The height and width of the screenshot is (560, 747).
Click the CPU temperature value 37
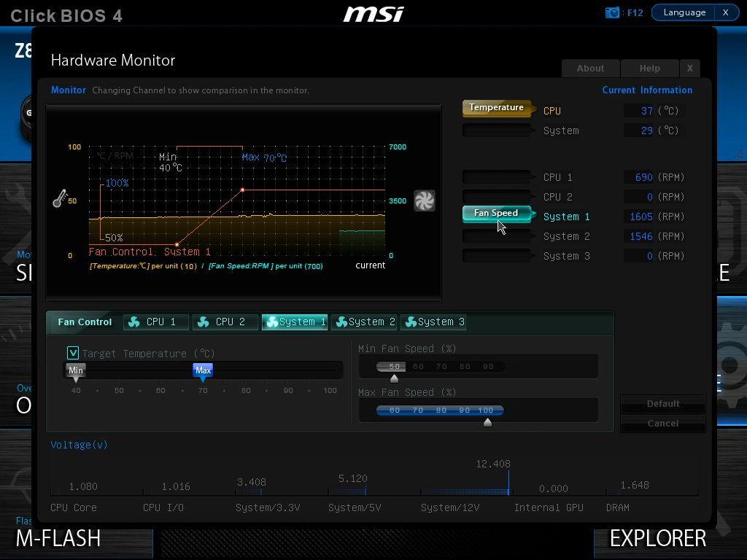coord(646,111)
